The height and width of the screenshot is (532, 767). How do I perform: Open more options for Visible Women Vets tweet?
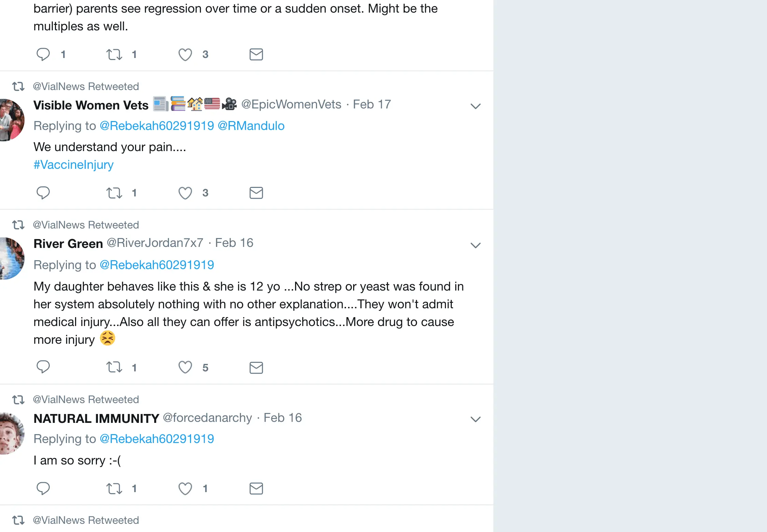[x=475, y=106]
